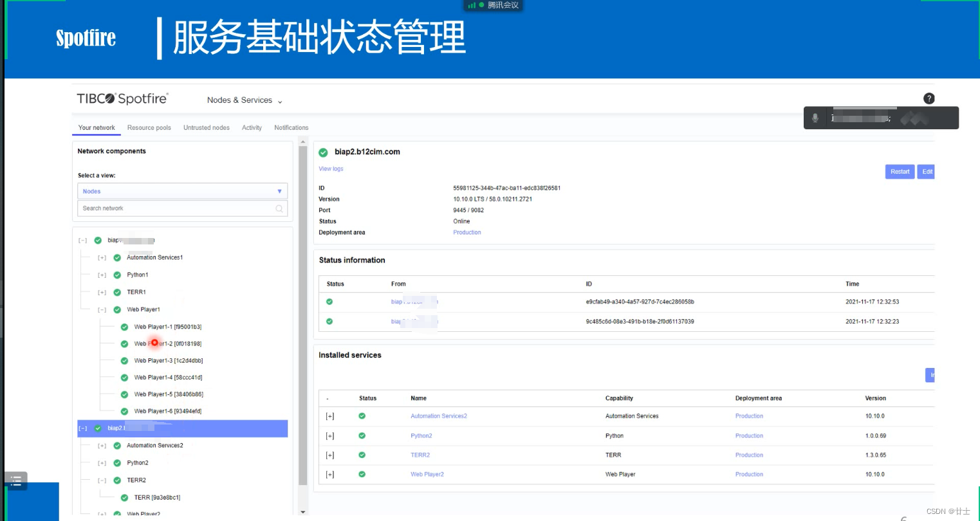The image size is (980, 521).
Task: Click green status icon beside Automation Services2 tree node
Action: pos(117,446)
